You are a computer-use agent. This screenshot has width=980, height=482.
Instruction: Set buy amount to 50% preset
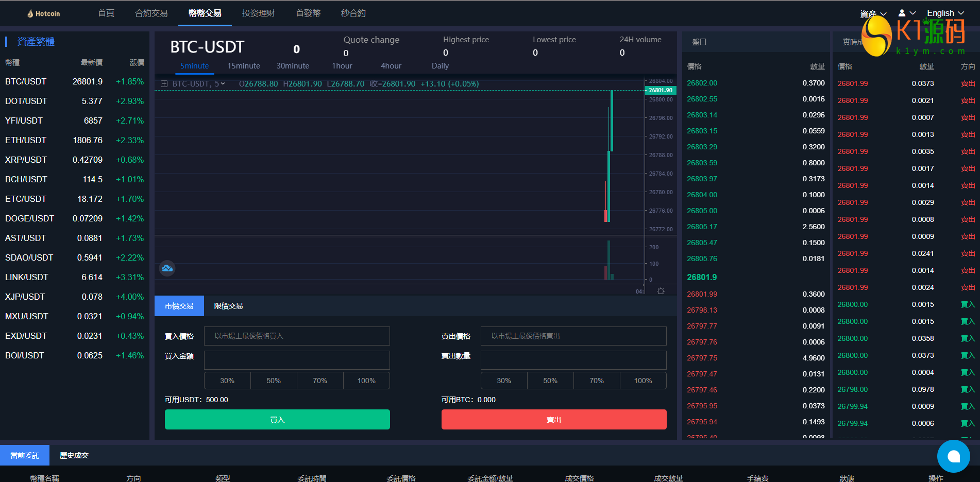click(274, 381)
